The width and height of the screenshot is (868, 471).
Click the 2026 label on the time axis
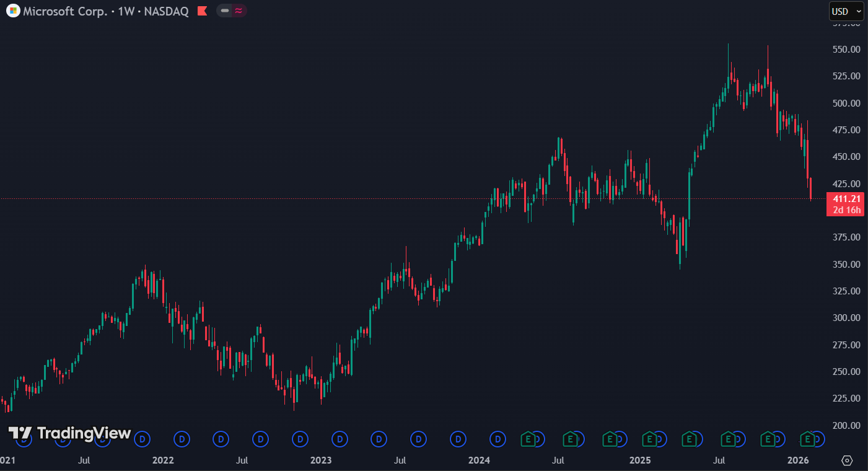(x=798, y=460)
